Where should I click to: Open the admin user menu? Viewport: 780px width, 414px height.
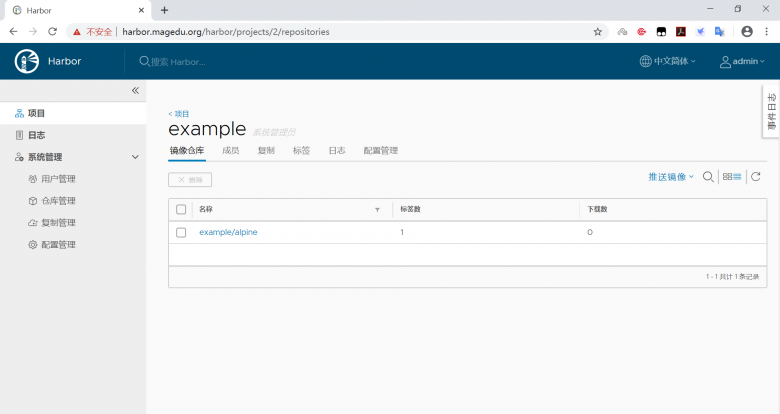pos(742,61)
